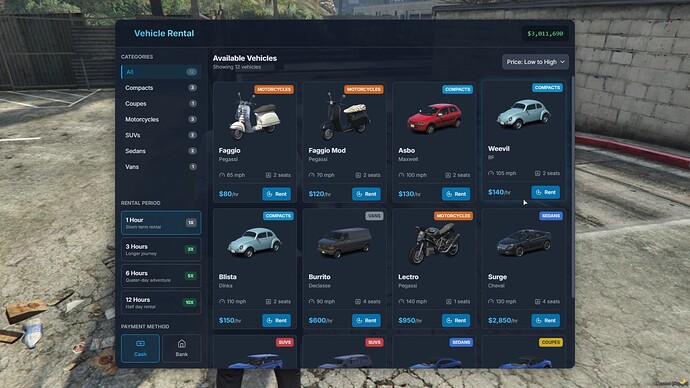
Task: Click the Faggio vehicle image
Action: click(254, 117)
